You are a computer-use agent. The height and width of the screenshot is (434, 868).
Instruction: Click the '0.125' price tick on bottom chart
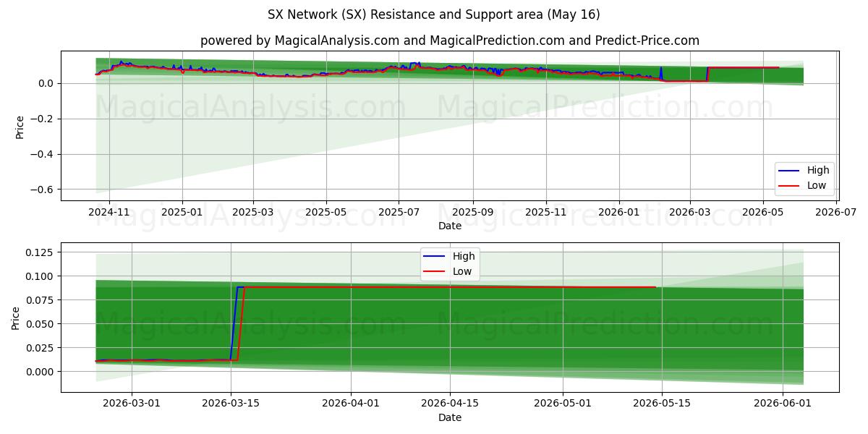(41, 252)
